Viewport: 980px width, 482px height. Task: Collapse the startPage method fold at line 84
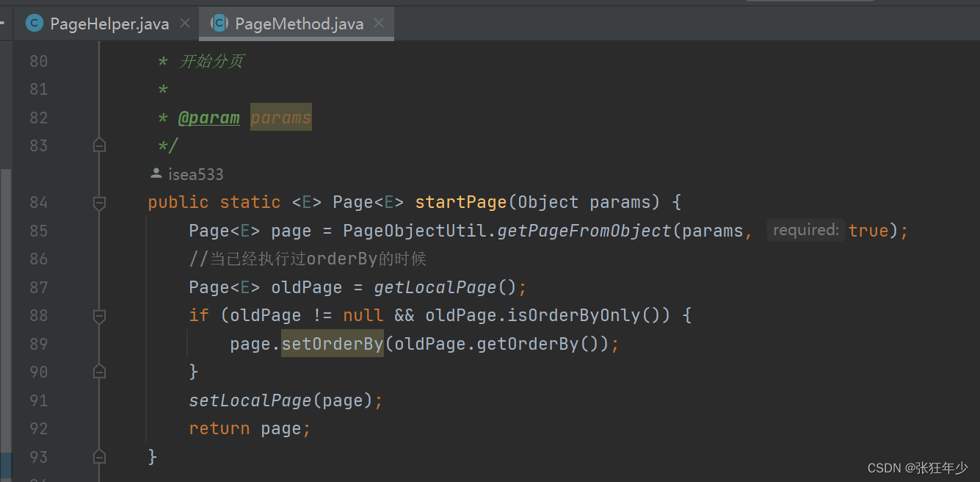coord(99,202)
